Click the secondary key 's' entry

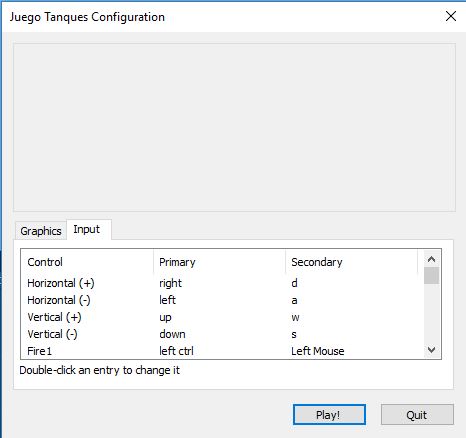click(294, 334)
